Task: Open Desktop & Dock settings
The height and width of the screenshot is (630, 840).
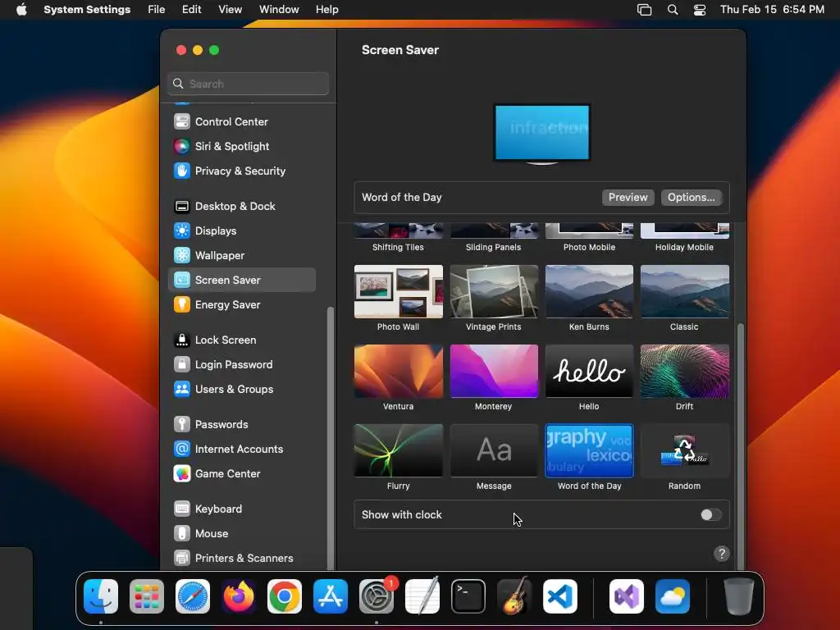Action: click(242, 206)
